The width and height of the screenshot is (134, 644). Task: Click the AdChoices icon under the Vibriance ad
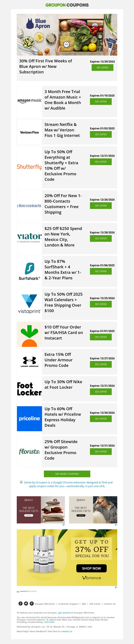pyautogui.click(x=116, y=587)
